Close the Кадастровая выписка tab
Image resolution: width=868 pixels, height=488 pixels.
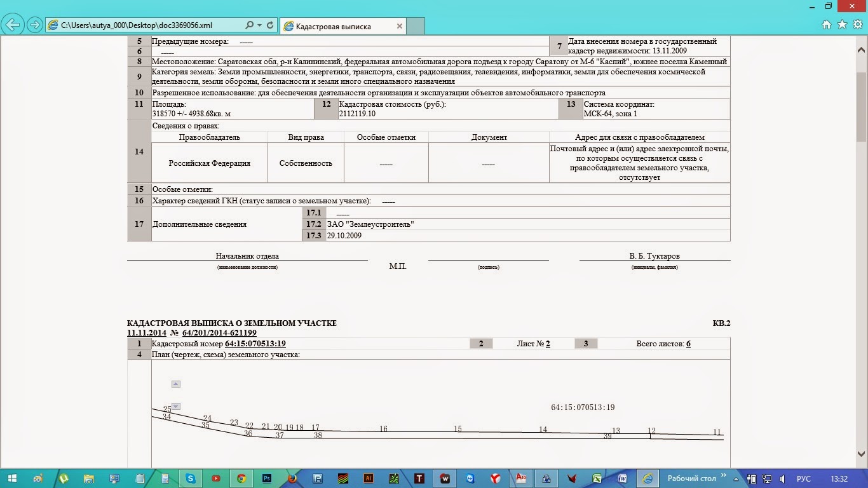pyautogui.click(x=399, y=26)
